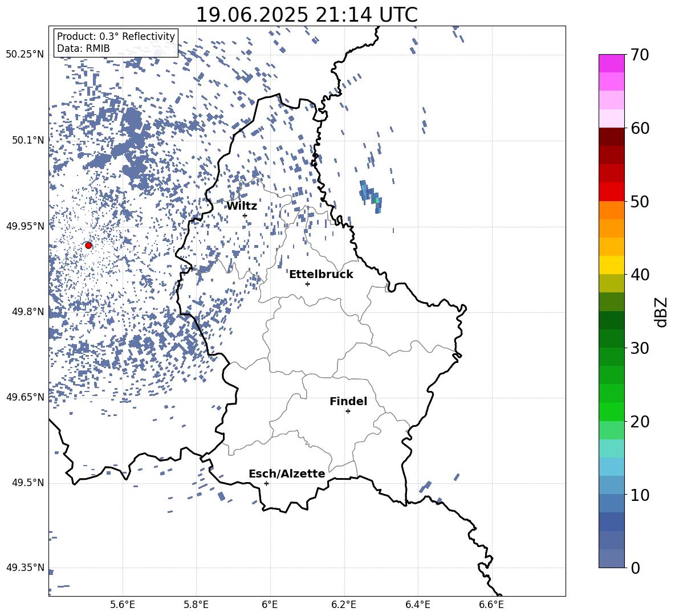Click the title '19.06.2025 21:14 UTC'

coord(307,15)
